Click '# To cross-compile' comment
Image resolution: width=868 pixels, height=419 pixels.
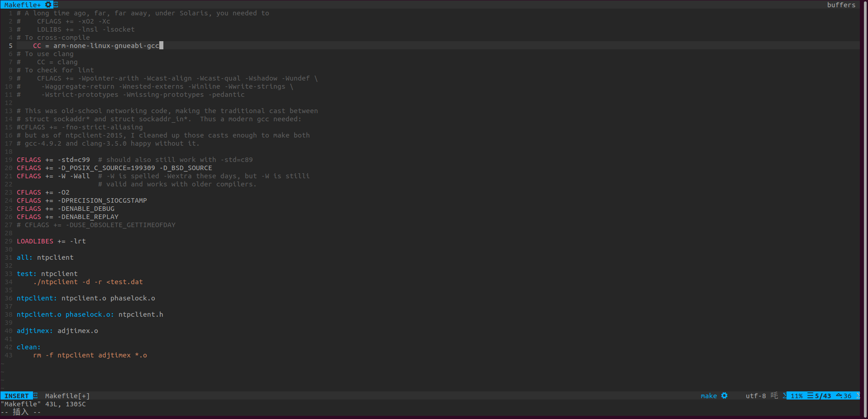point(53,37)
